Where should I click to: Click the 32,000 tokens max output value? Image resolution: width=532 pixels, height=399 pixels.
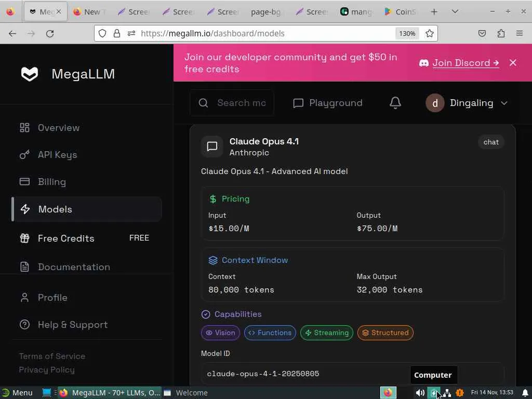390,290
